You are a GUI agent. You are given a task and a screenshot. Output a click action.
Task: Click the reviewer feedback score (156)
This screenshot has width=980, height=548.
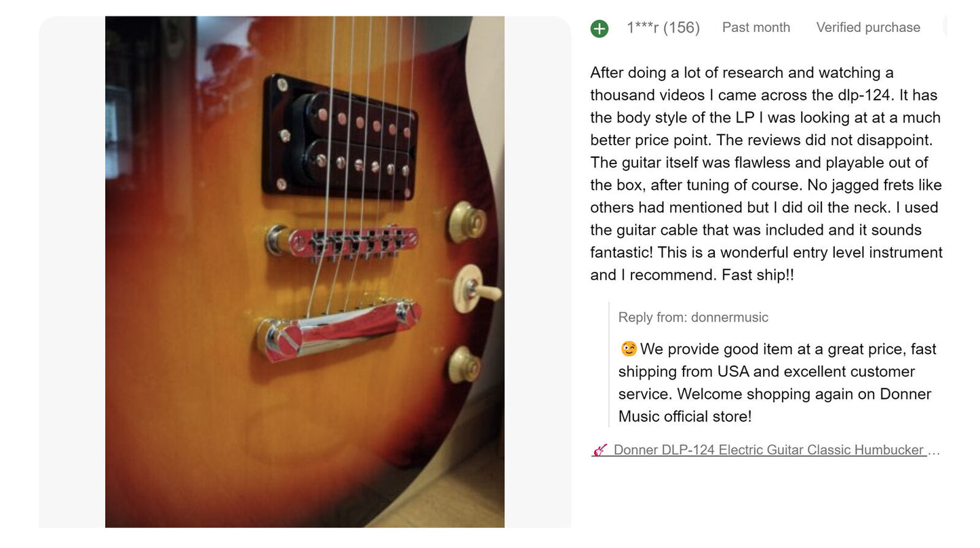(682, 28)
